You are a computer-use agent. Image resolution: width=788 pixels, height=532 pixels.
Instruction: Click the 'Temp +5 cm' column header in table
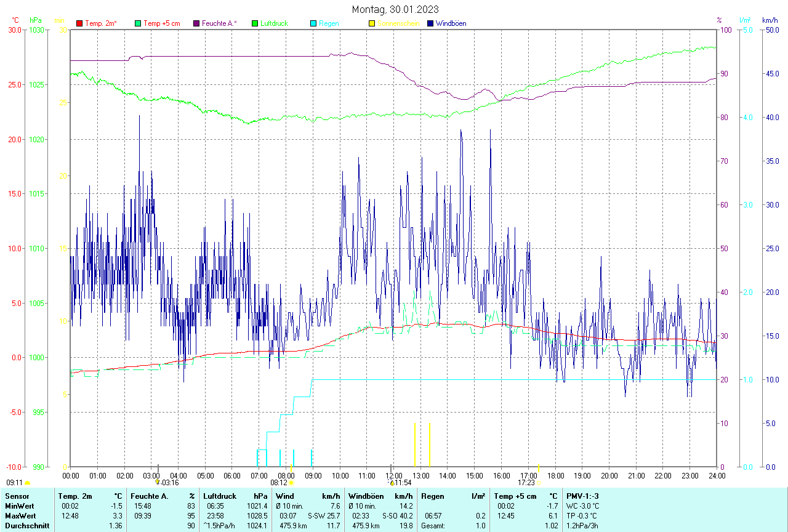pos(515,496)
